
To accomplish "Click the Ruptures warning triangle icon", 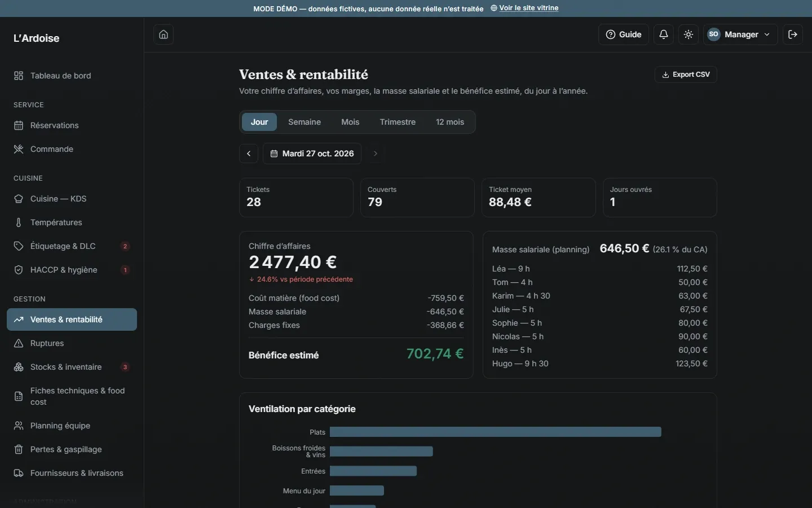I will (x=19, y=343).
